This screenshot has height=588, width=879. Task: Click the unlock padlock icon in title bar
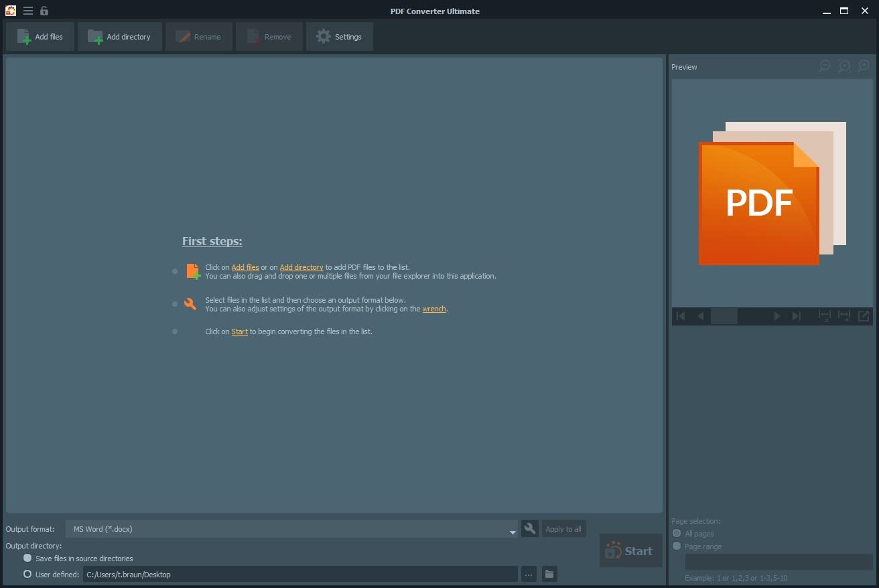click(x=44, y=11)
